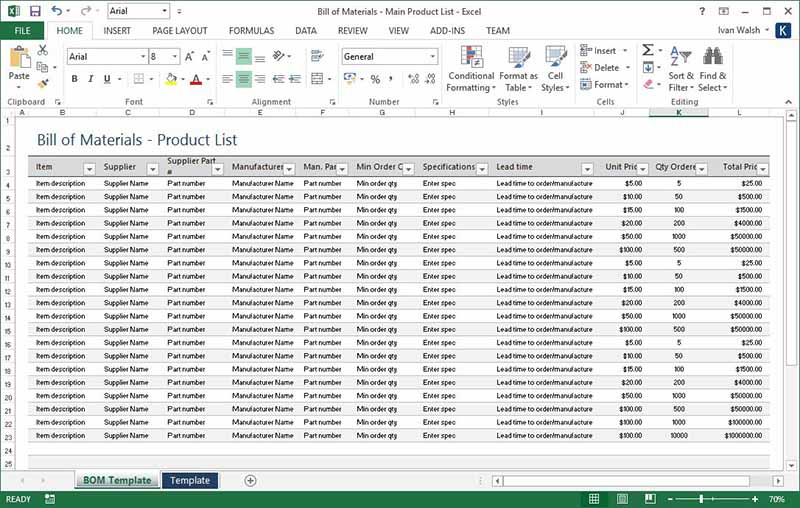
Task: Toggle middle vertical alignment
Action: 243,56
